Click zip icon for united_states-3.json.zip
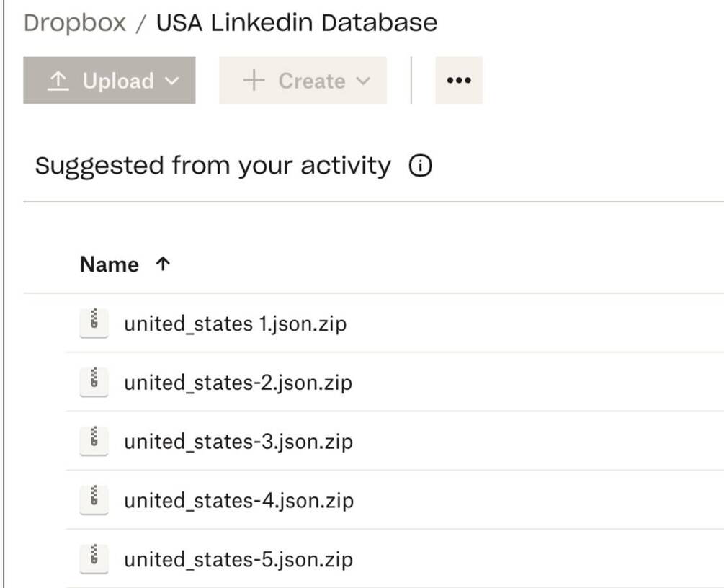Image resolution: width=724 pixels, height=588 pixels. [93, 440]
